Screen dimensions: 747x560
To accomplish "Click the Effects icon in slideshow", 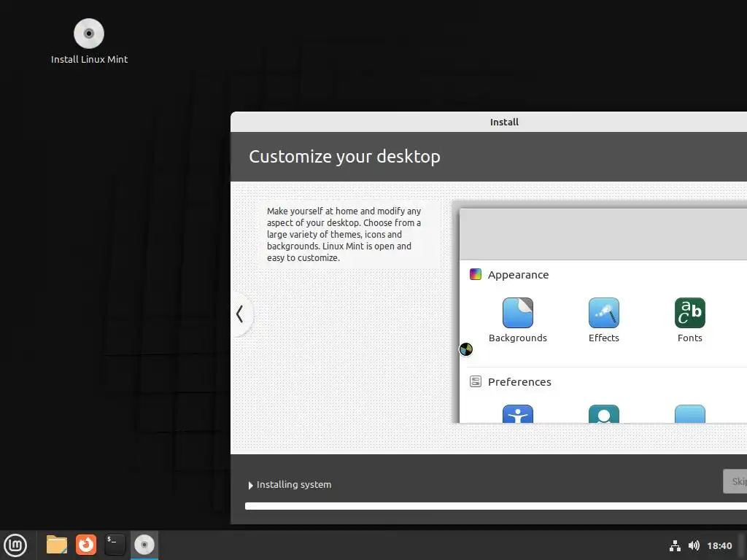I will pyautogui.click(x=603, y=313).
